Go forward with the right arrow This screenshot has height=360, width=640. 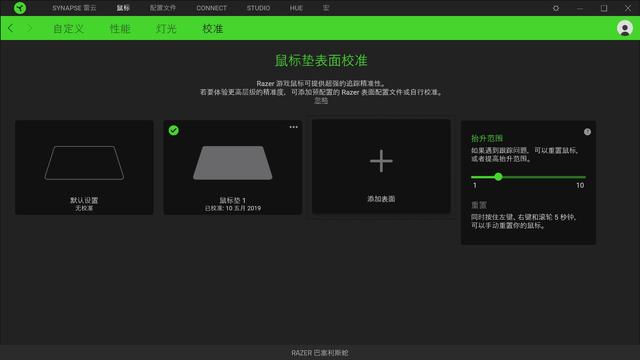pyautogui.click(x=29, y=28)
